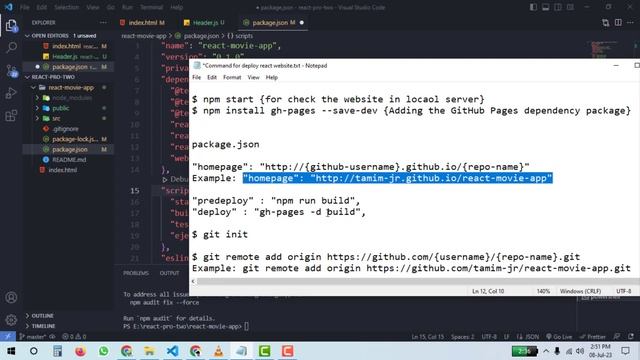Open the VS Code File menu
This screenshot has height=360, width=640.
coord(24,7)
